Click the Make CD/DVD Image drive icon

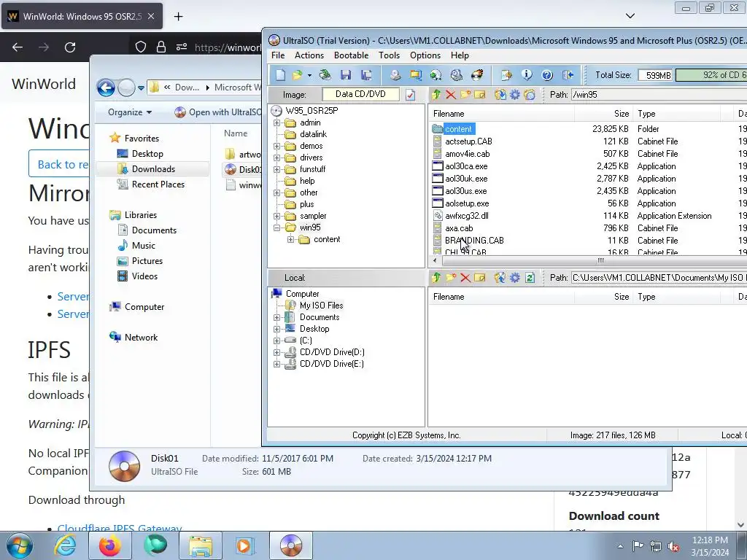click(x=395, y=75)
